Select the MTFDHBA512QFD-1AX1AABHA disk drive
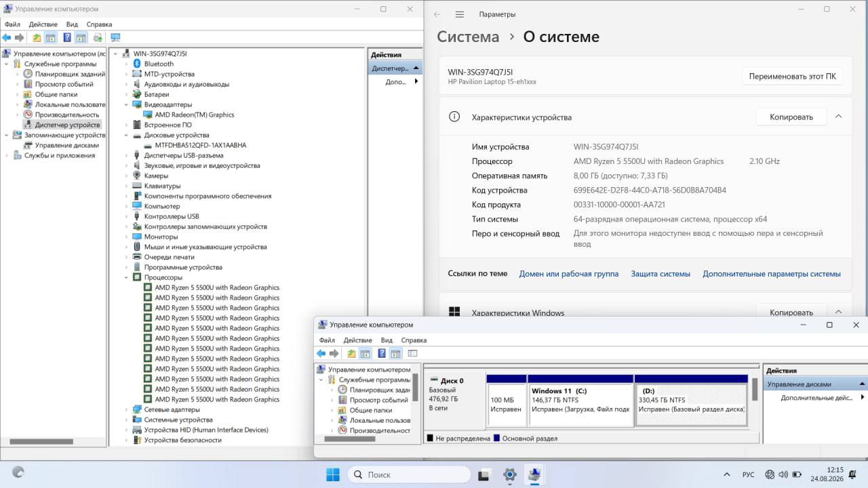This screenshot has width=868, height=488. click(201, 145)
